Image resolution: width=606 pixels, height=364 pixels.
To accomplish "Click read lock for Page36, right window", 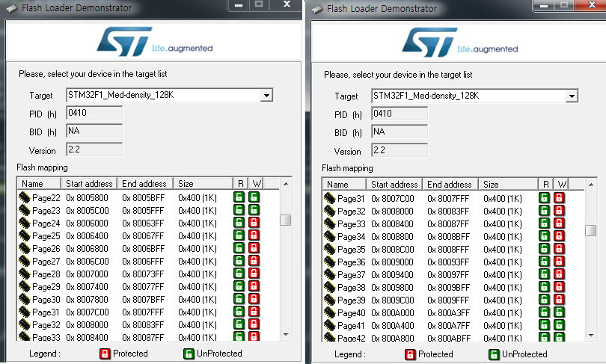I will click(545, 262).
